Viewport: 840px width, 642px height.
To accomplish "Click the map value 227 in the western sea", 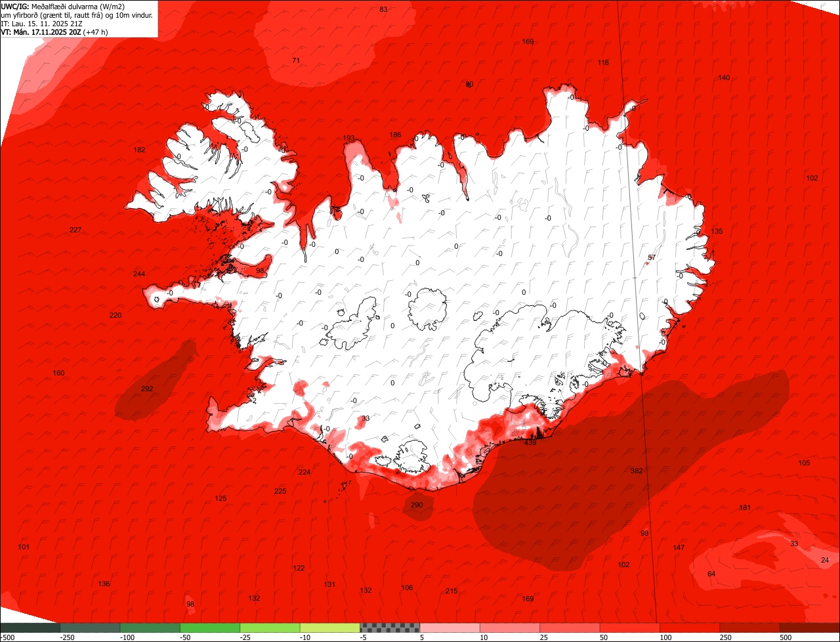I will pos(75,230).
